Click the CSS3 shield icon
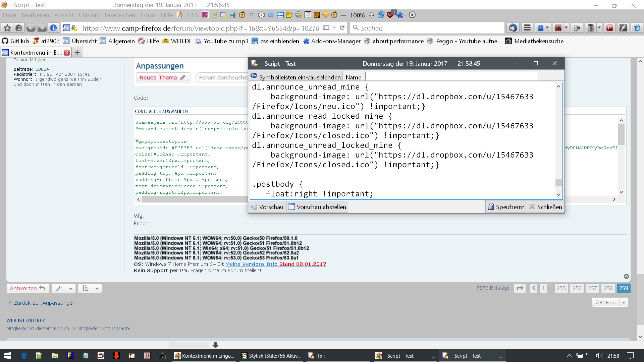The image size is (644, 362). (637, 28)
